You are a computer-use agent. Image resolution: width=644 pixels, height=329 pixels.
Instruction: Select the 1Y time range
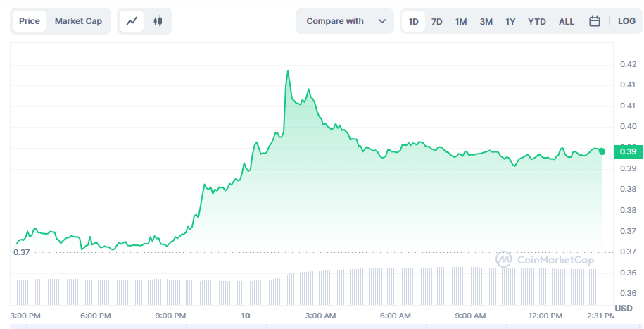[x=510, y=21]
